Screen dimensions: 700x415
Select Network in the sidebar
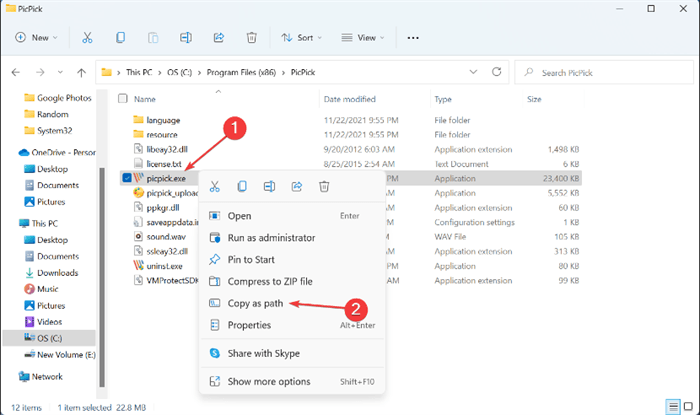41,377
